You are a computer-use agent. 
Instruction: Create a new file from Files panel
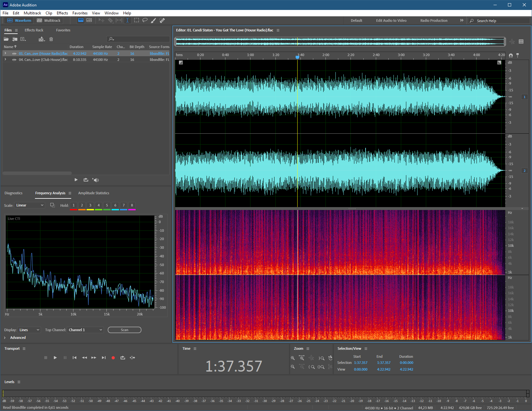click(23, 39)
